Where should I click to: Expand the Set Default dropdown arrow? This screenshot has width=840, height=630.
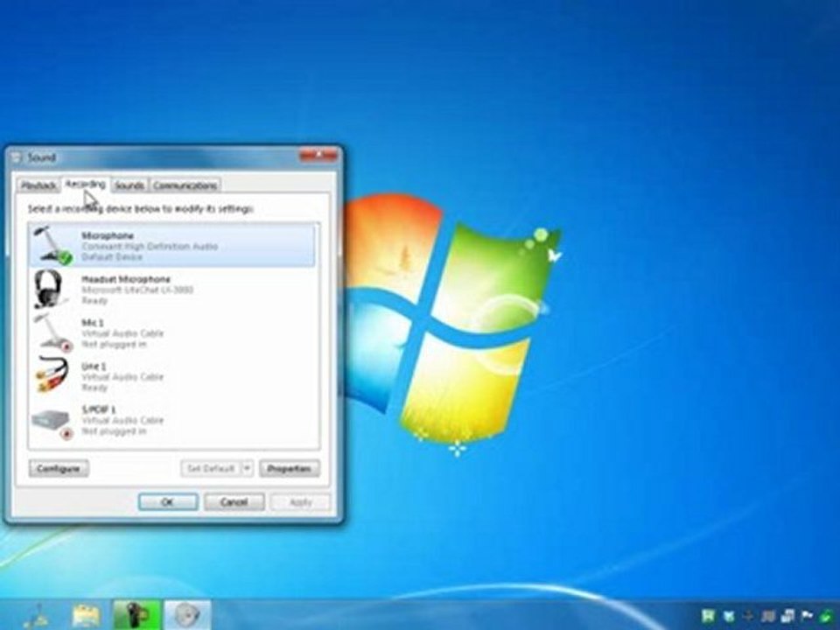pyautogui.click(x=247, y=469)
